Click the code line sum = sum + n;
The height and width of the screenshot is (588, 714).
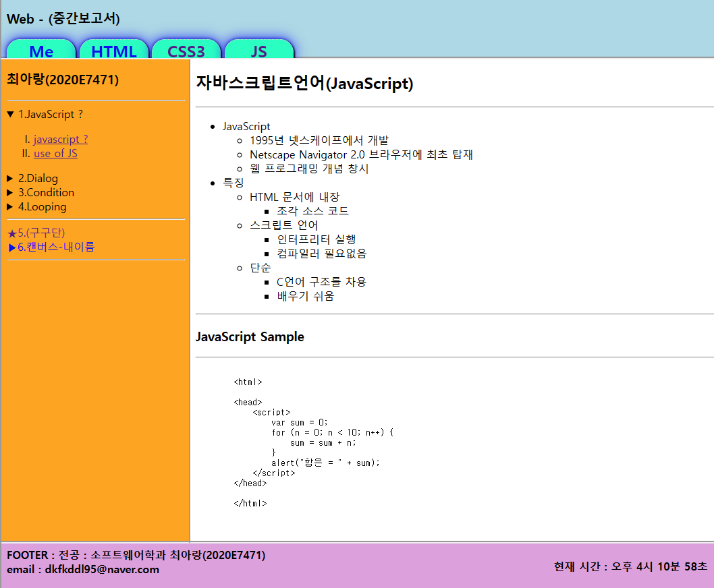[323, 443]
